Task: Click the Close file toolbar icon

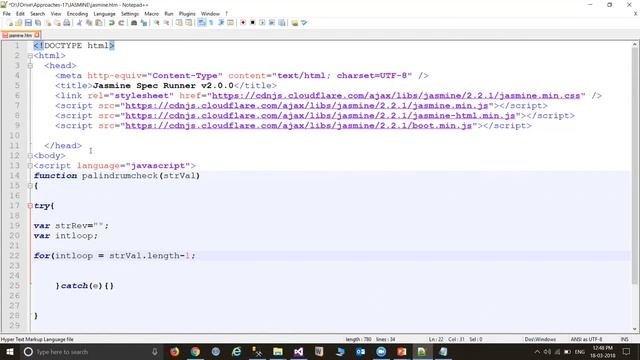Action: (x=48, y=23)
